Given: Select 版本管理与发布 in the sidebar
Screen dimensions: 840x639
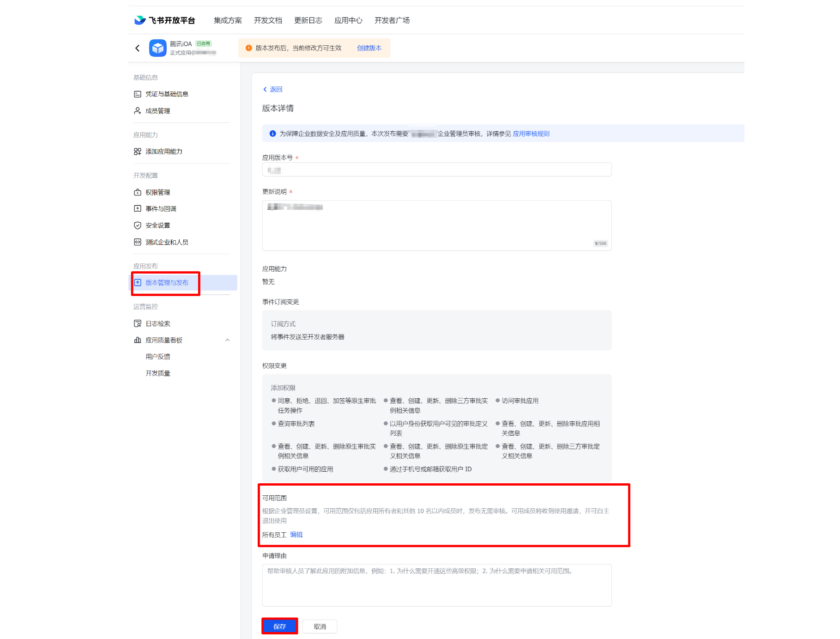Looking at the screenshot, I should (x=167, y=283).
